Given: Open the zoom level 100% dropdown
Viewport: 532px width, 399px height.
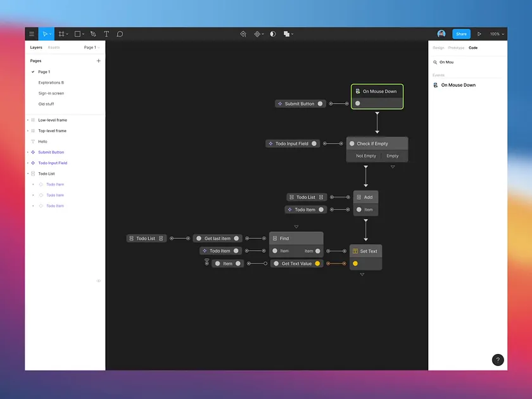Looking at the screenshot, I should (498, 34).
